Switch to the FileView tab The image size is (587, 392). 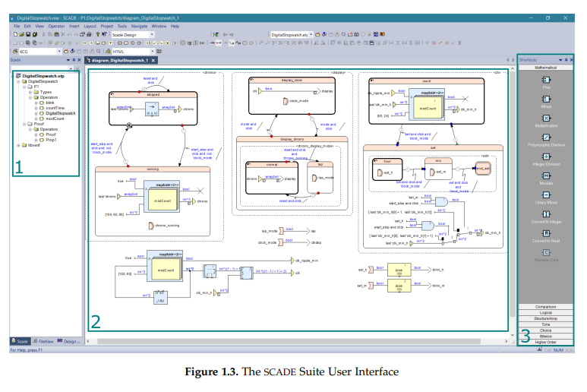[44, 342]
